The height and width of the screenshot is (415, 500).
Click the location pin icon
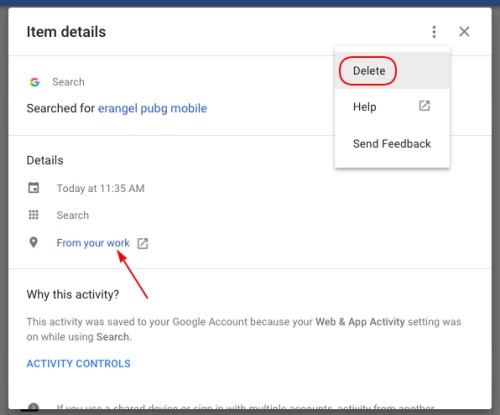[33, 242]
